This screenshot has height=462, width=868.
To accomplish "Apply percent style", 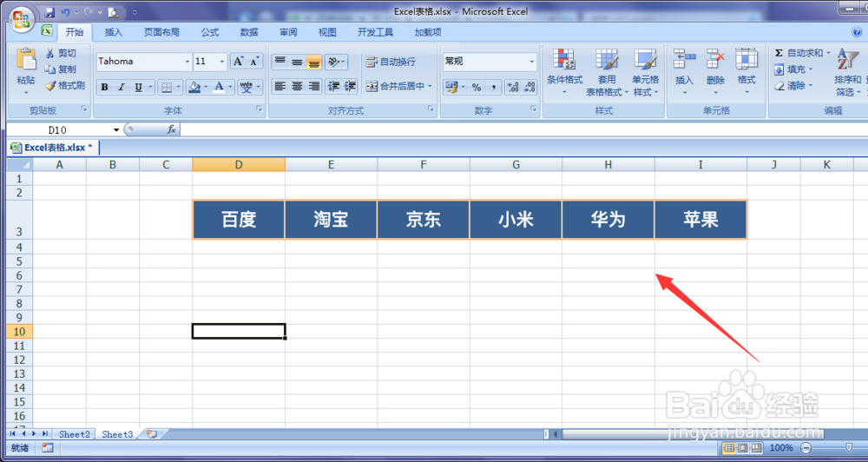I will (476, 87).
